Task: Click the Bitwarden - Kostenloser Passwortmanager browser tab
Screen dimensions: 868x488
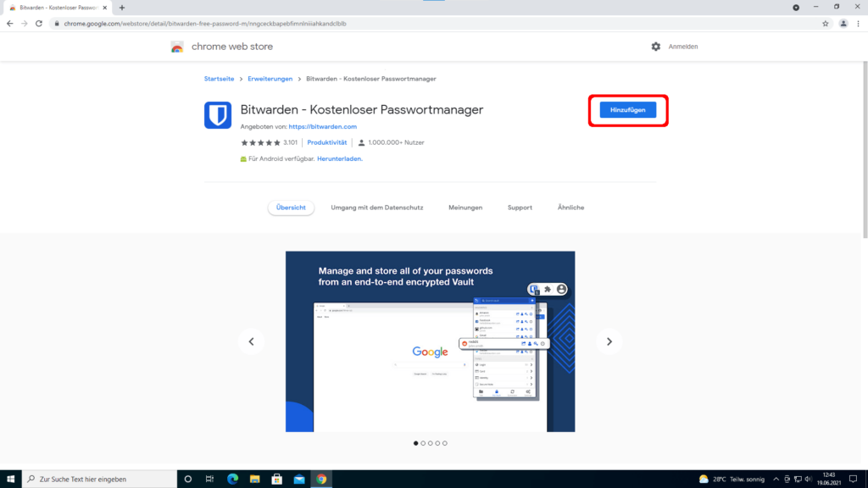Action: tap(58, 8)
